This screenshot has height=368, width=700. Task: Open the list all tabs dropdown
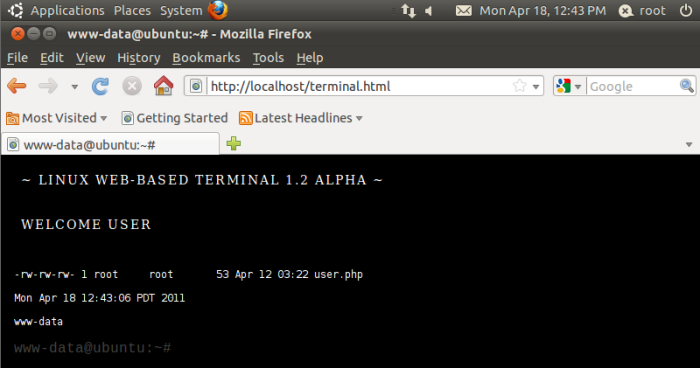pyautogui.click(x=689, y=144)
